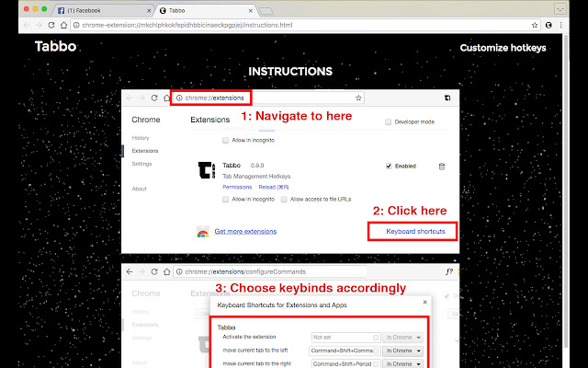Clear the Not set field with its x
This screenshot has height=368, width=588.
376,338
